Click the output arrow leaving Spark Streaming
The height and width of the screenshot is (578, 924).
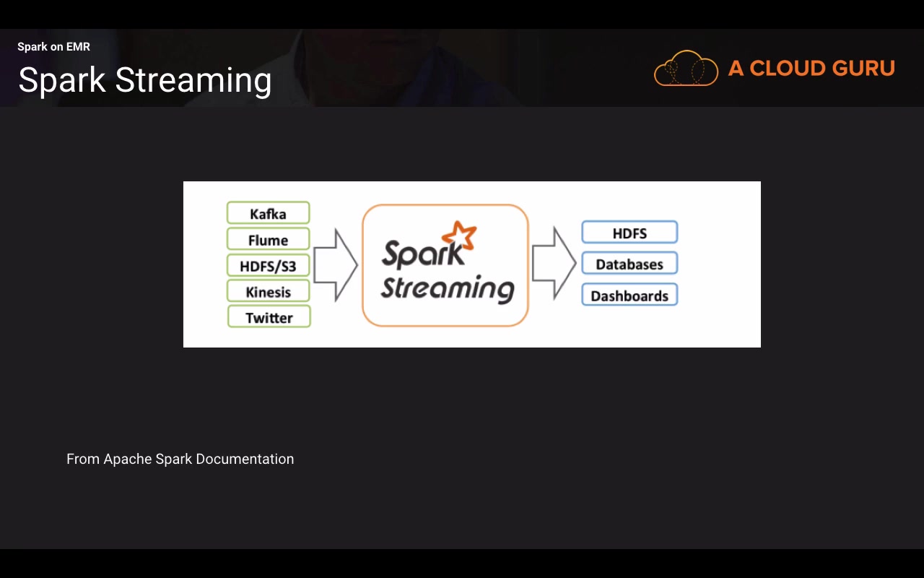coord(554,263)
